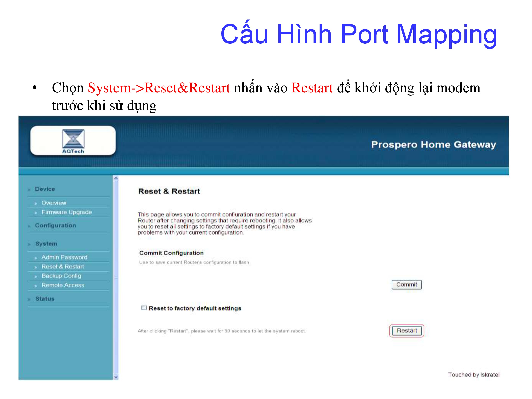Click sidebar scrollbar up arrow
The image size is (532, 399).
tap(116, 178)
